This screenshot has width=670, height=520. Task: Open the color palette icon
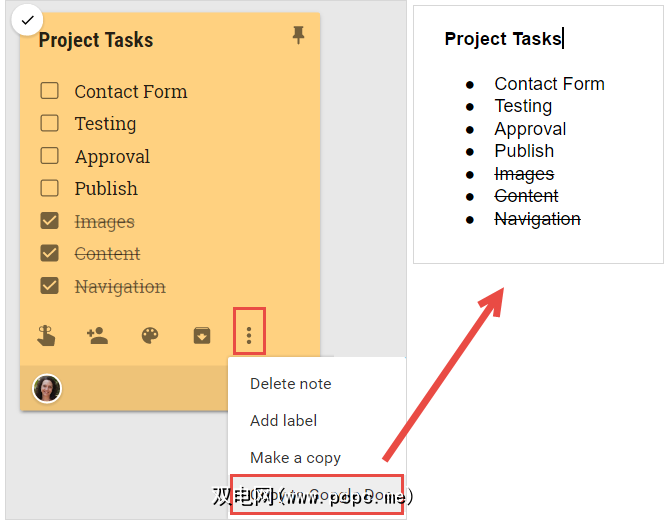[x=150, y=336]
